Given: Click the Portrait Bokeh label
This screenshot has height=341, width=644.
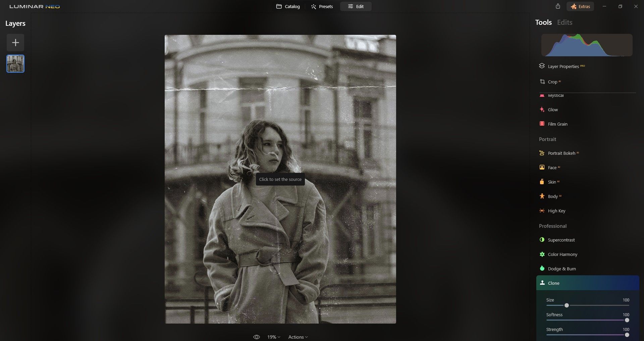Looking at the screenshot, I should 561,153.
